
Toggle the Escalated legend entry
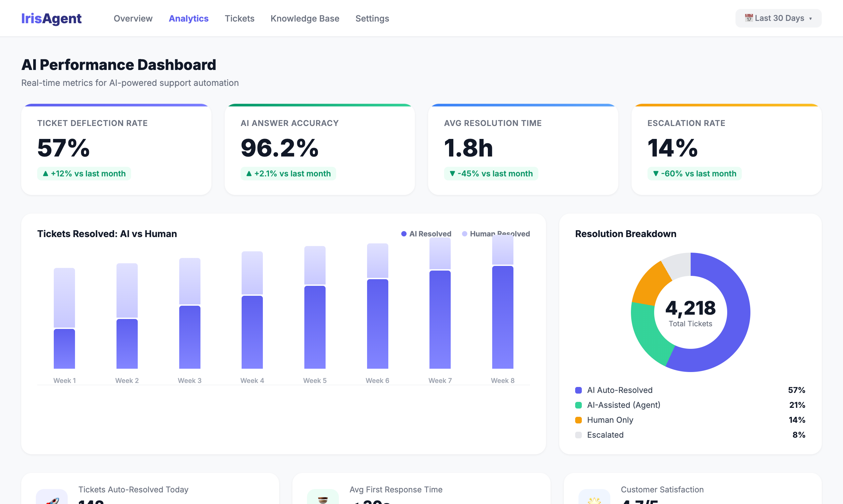605,435
